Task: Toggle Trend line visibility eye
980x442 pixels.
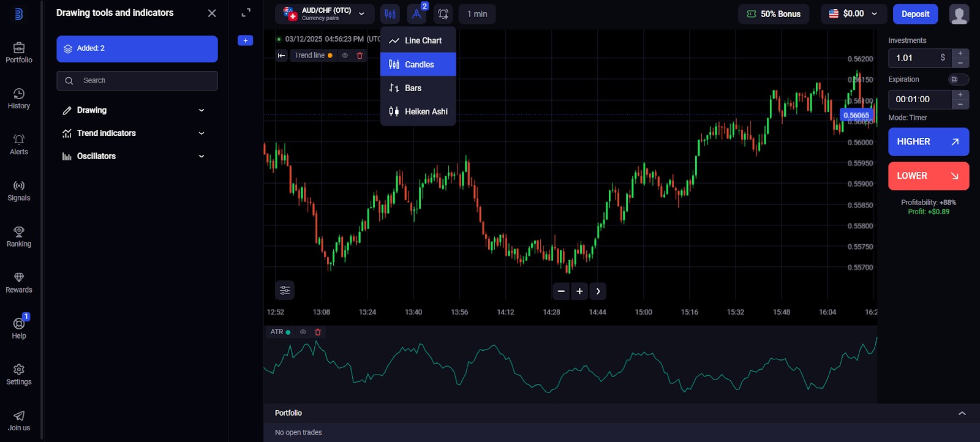Action: tap(345, 55)
